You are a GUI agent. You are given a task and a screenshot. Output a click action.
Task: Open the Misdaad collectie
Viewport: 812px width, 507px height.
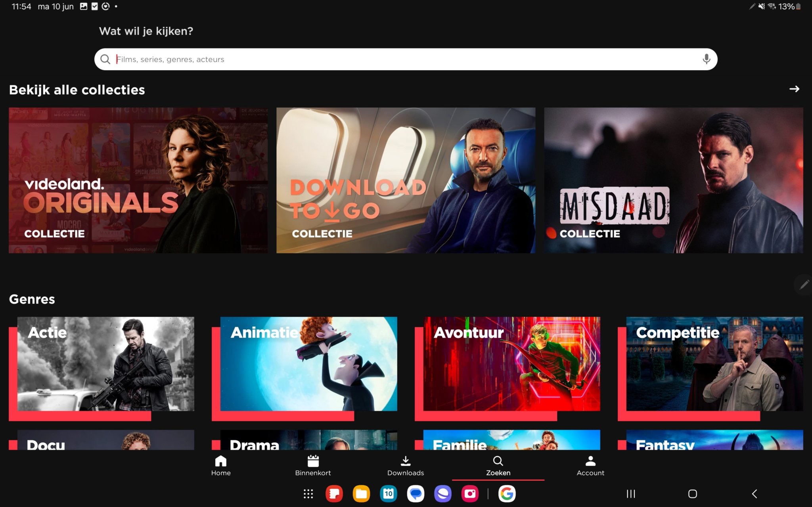[673, 180]
